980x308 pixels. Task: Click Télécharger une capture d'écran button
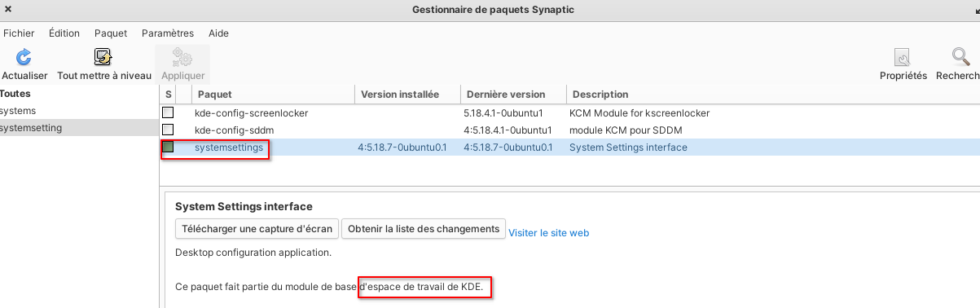tap(257, 229)
